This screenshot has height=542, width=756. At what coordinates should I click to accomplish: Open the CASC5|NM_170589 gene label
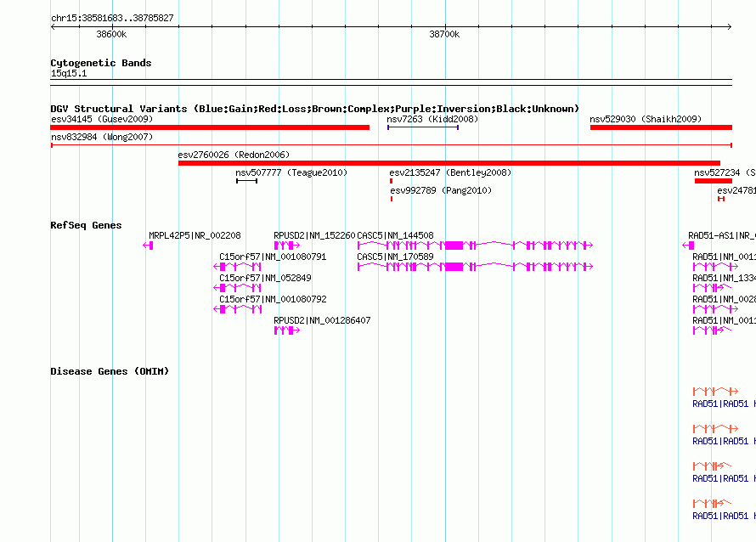(395, 257)
